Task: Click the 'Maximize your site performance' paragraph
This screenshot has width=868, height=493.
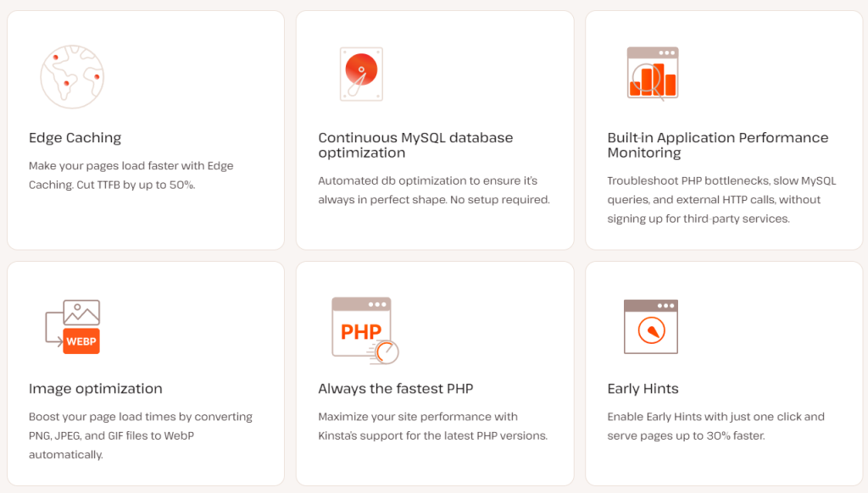Action: click(x=432, y=426)
